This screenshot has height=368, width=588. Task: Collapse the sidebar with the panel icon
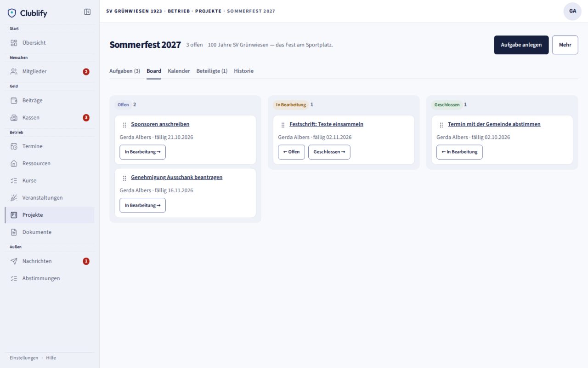87,12
